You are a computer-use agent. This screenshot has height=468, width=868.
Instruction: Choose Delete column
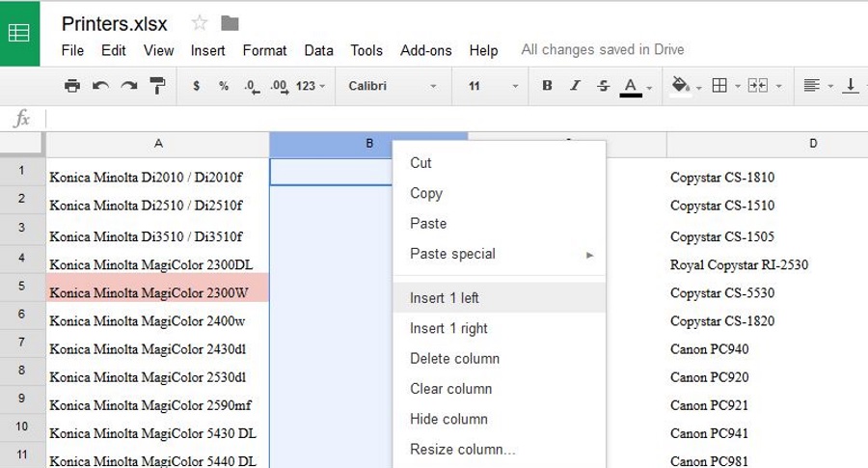(x=500, y=358)
